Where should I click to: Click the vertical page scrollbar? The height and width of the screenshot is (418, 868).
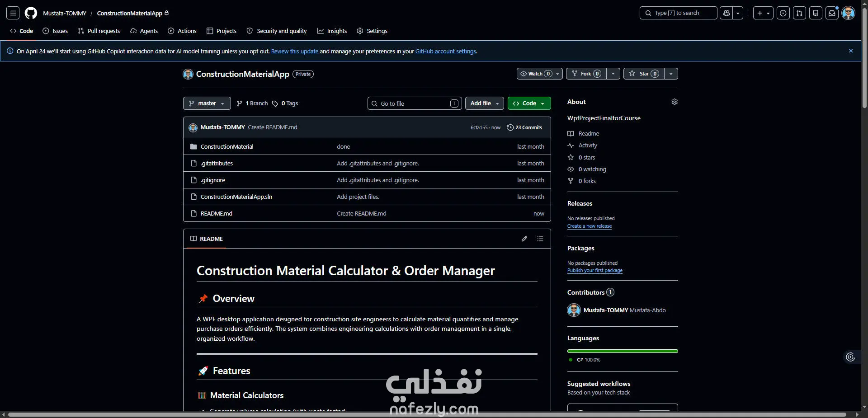pos(864,59)
